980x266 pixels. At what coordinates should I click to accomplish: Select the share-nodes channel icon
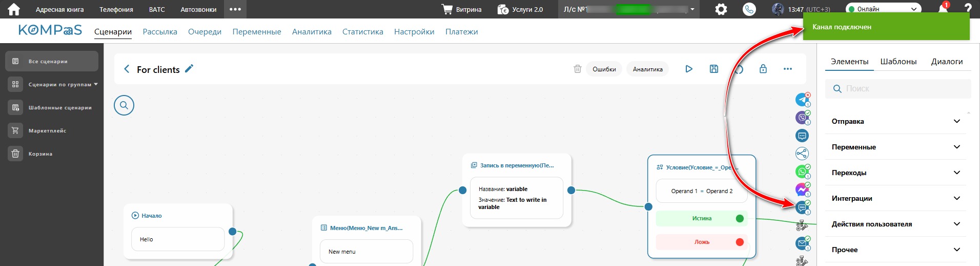pos(802,154)
